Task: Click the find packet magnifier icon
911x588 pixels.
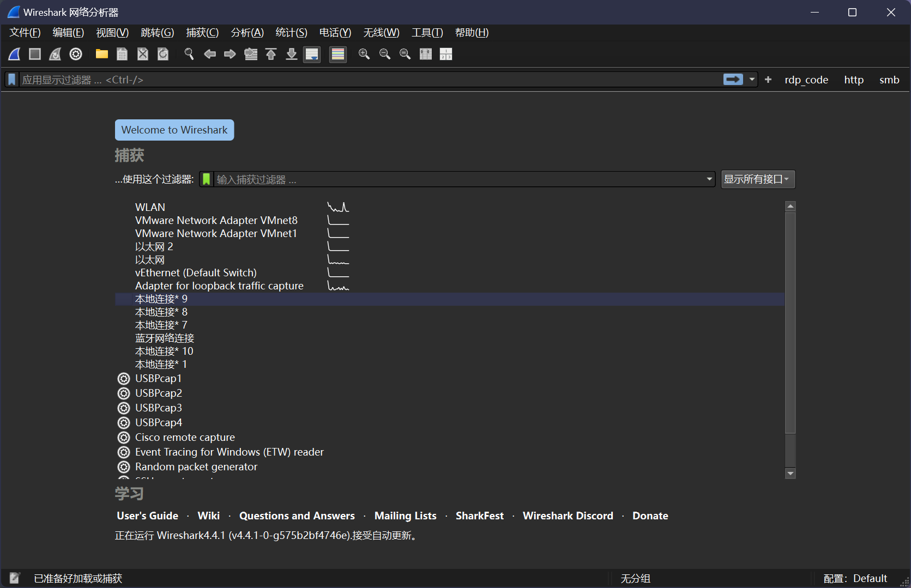Action: [189, 54]
